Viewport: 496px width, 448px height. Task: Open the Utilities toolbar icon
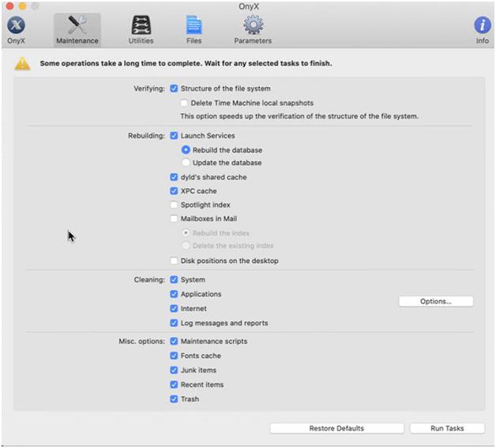pyautogui.click(x=141, y=30)
